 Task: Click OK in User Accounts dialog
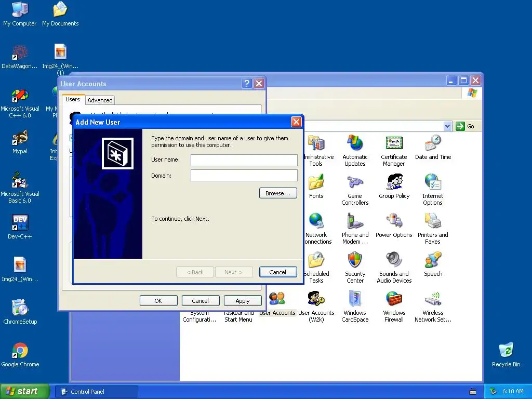pyautogui.click(x=158, y=301)
